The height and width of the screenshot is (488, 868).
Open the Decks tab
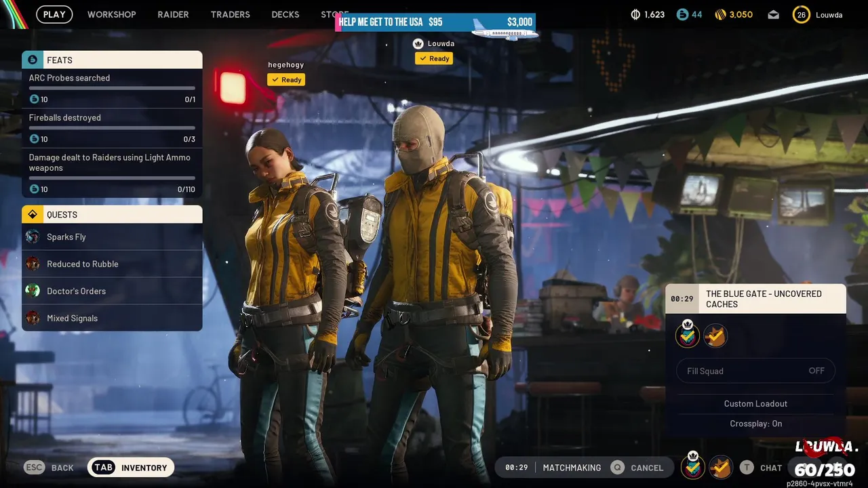coord(285,14)
